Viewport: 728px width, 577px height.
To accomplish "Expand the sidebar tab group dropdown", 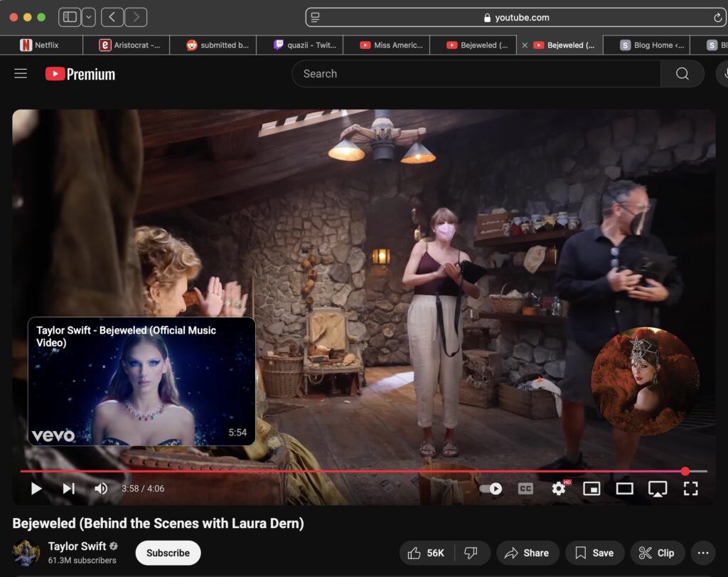I will point(89,17).
